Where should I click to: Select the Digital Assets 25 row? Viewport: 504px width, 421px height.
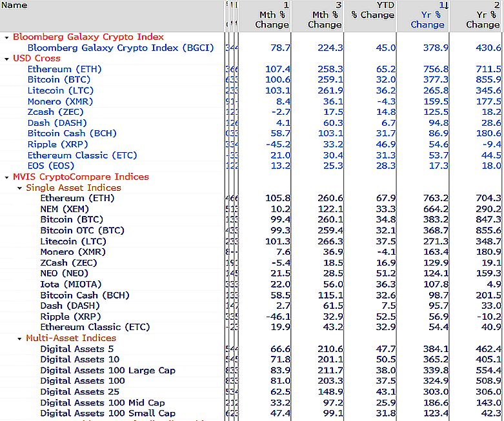[x=80, y=392]
